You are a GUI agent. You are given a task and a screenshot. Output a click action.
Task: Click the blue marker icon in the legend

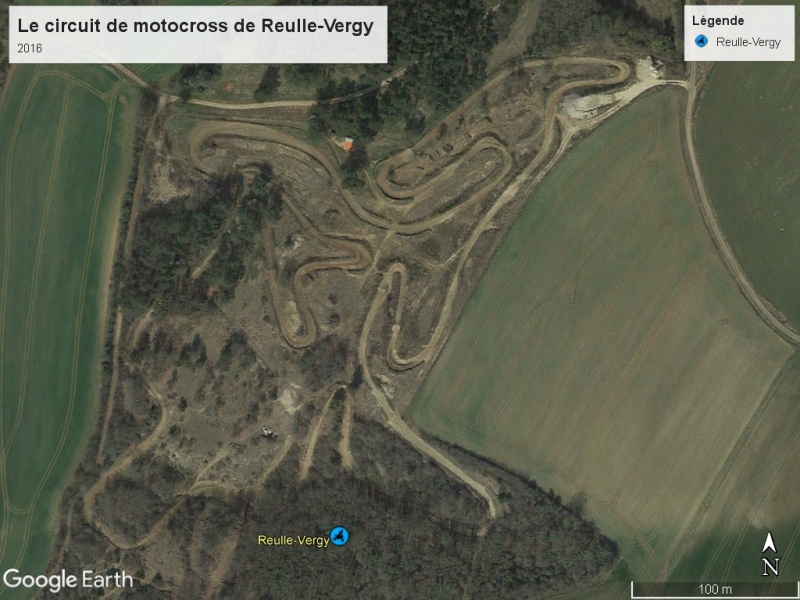(x=702, y=41)
